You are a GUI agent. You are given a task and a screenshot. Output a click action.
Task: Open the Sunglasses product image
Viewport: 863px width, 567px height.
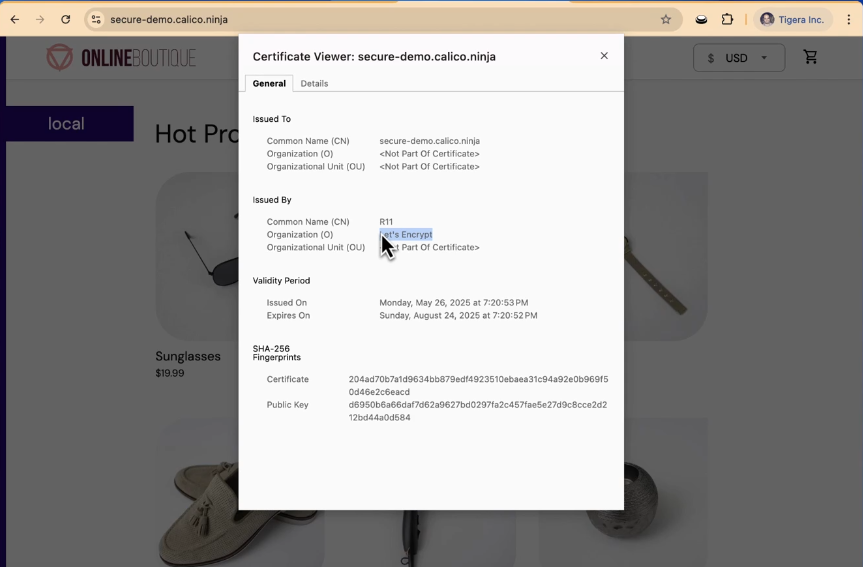(197, 257)
